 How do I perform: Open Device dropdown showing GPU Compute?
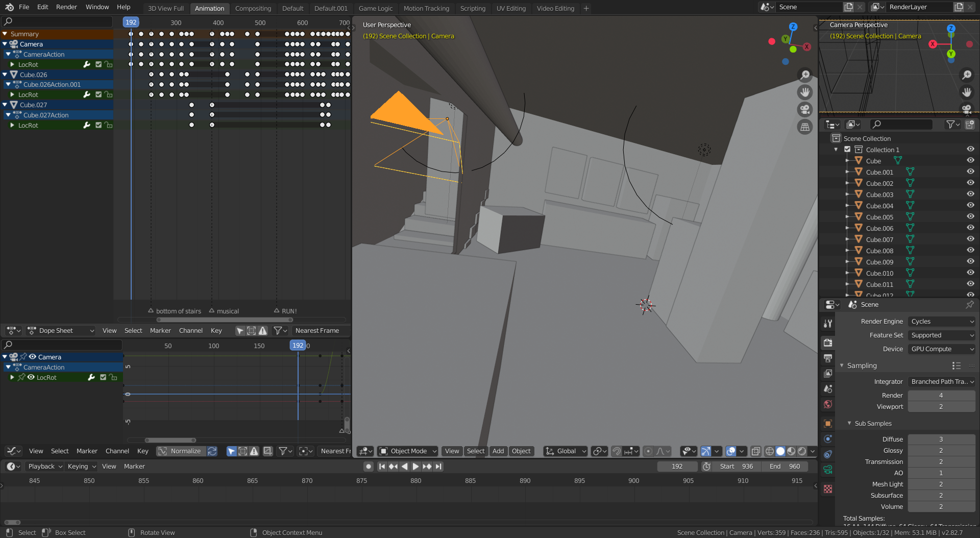[x=942, y=349]
